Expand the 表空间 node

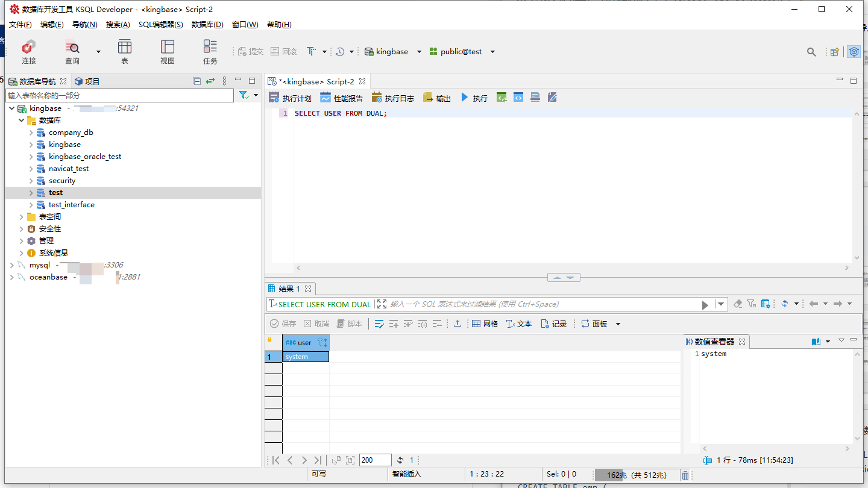21,217
